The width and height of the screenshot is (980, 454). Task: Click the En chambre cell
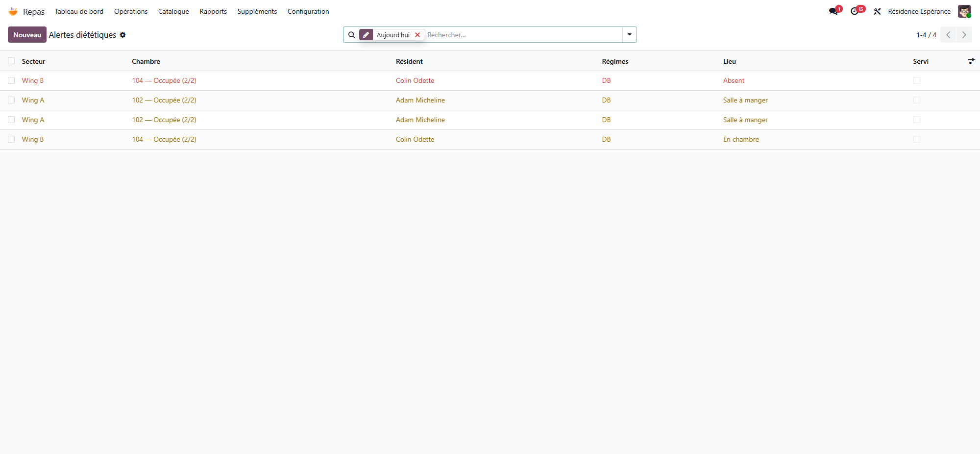pos(741,139)
